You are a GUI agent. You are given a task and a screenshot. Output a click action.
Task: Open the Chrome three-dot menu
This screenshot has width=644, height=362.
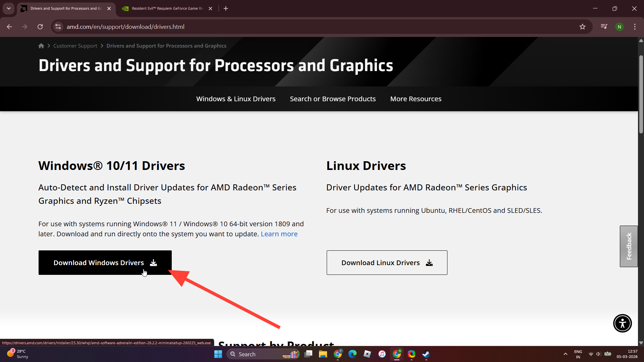click(x=635, y=27)
